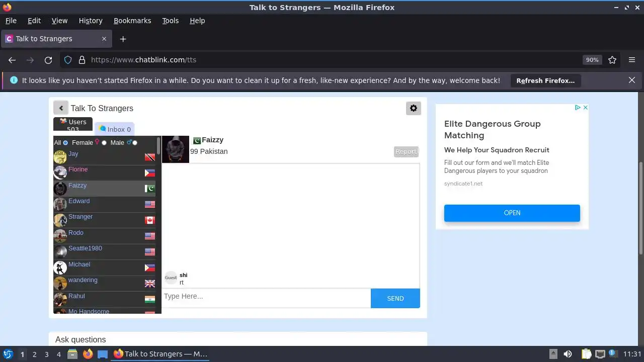Close the Elite Dangerous ad with X
The image size is (644, 362).
[585, 108]
